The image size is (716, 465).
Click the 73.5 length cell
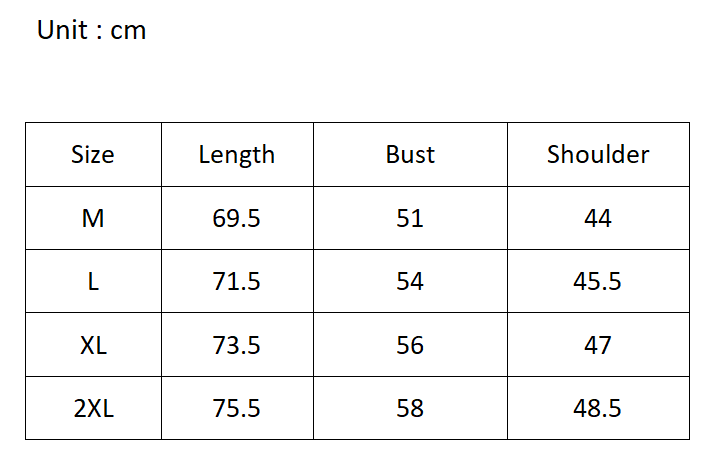pos(237,346)
